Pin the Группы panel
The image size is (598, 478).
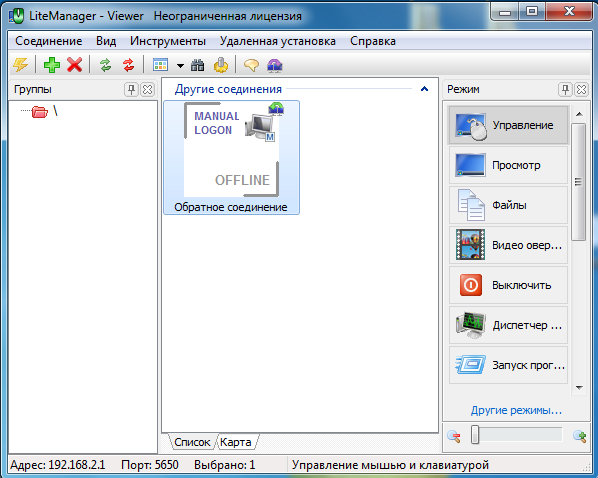tap(131, 90)
